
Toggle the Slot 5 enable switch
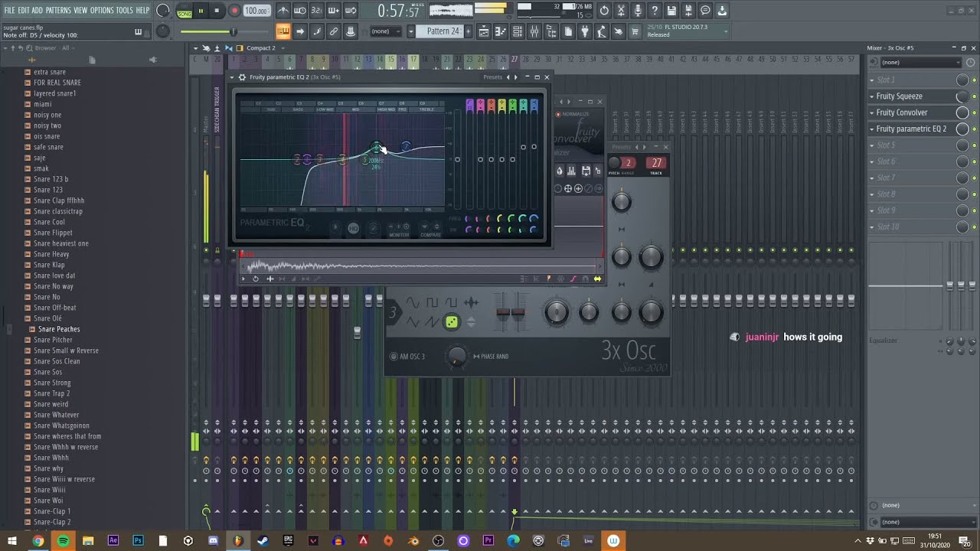pyautogui.click(x=975, y=145)
